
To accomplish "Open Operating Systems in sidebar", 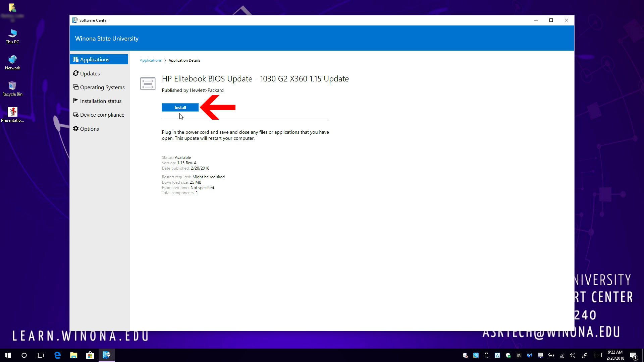I will pos(102,87).
